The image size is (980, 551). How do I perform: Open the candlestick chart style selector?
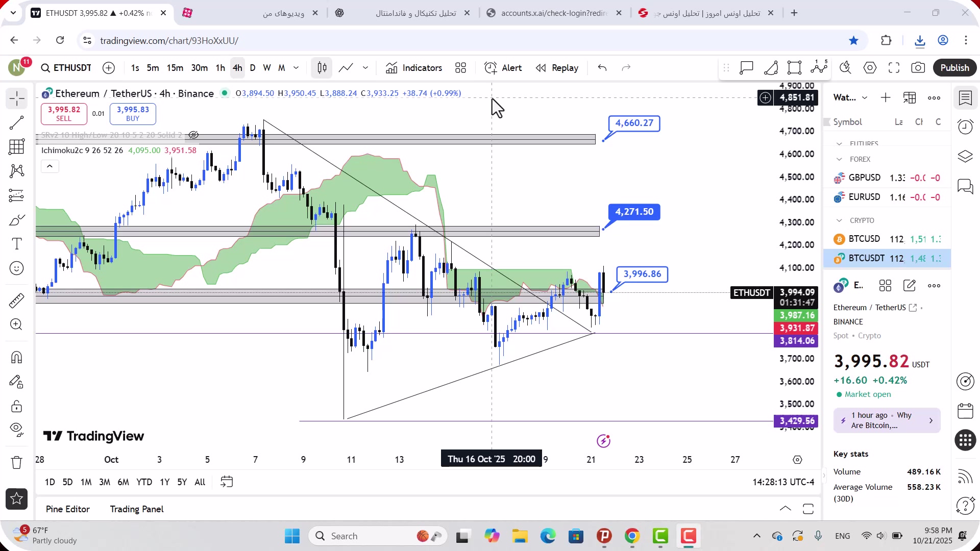point(322,68)
